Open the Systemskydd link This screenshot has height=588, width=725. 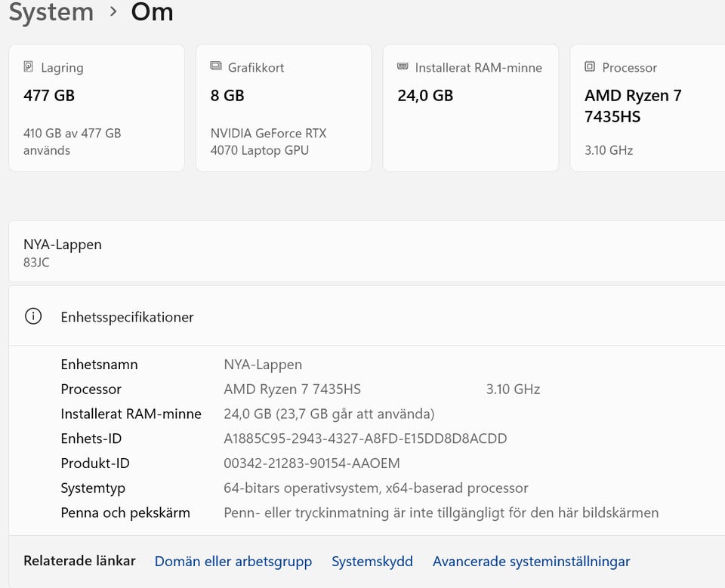click(x=372, y=561)
